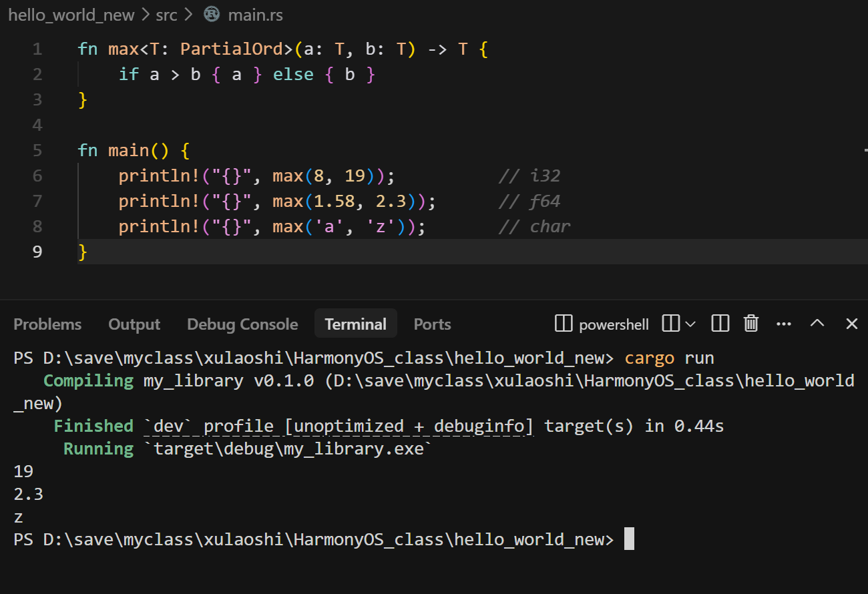Viewport: 868px width, 594px height.
Task: Click line number 9 in the gutter
Action: click(x=37, y=252)
